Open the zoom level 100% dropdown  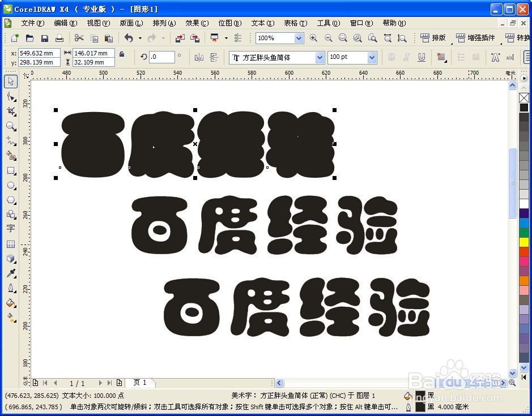tap(299, 38)
